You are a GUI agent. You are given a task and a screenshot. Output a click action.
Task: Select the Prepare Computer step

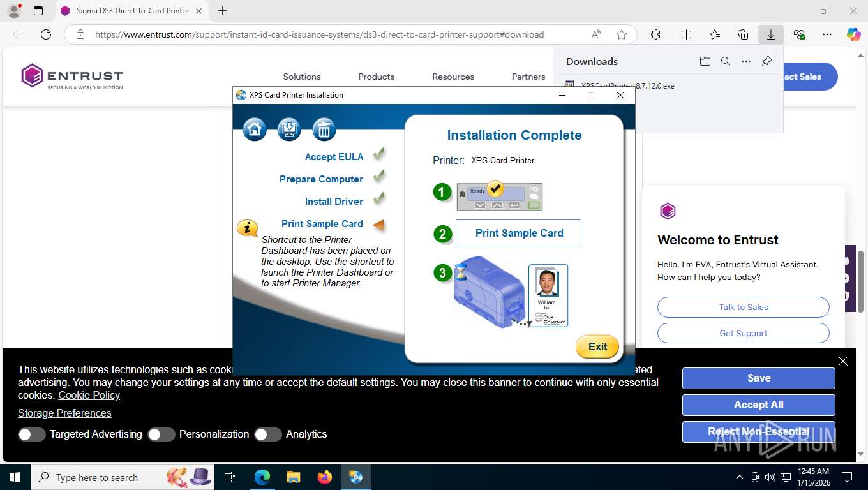click(321, 179)
